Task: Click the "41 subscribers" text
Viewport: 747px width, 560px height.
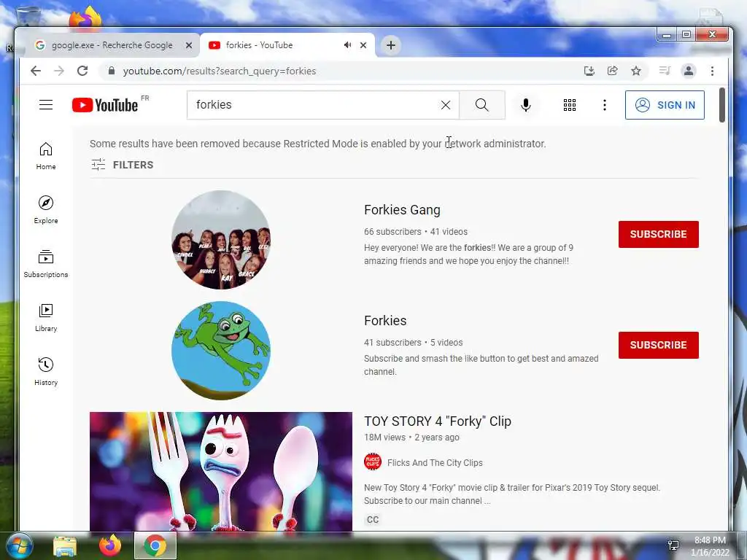Action: coord(392,343)
